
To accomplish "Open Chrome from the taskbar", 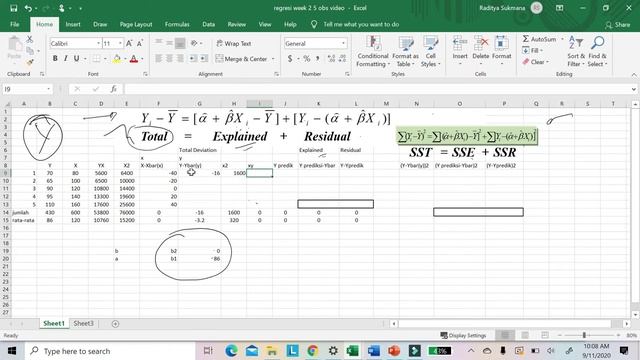I will pos(313,351).
